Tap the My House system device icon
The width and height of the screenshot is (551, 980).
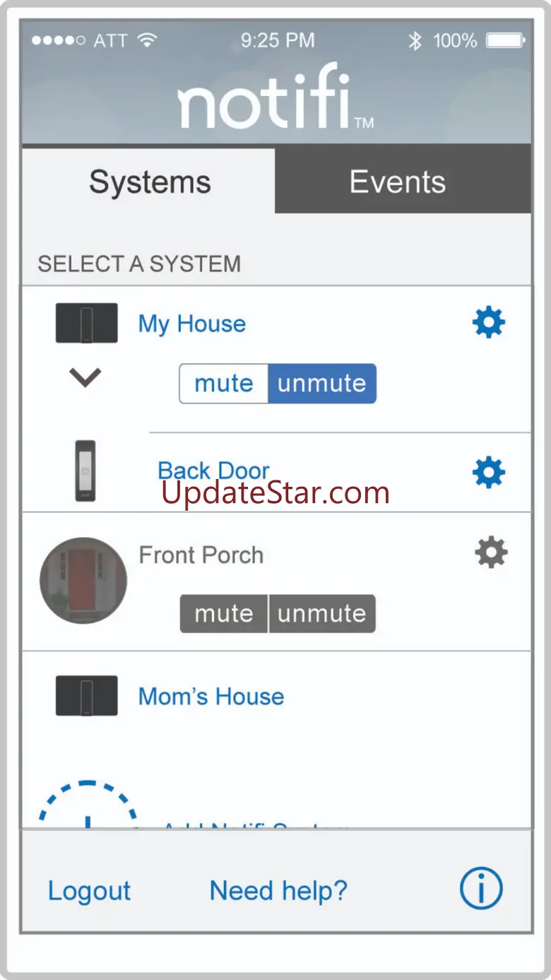86,323
